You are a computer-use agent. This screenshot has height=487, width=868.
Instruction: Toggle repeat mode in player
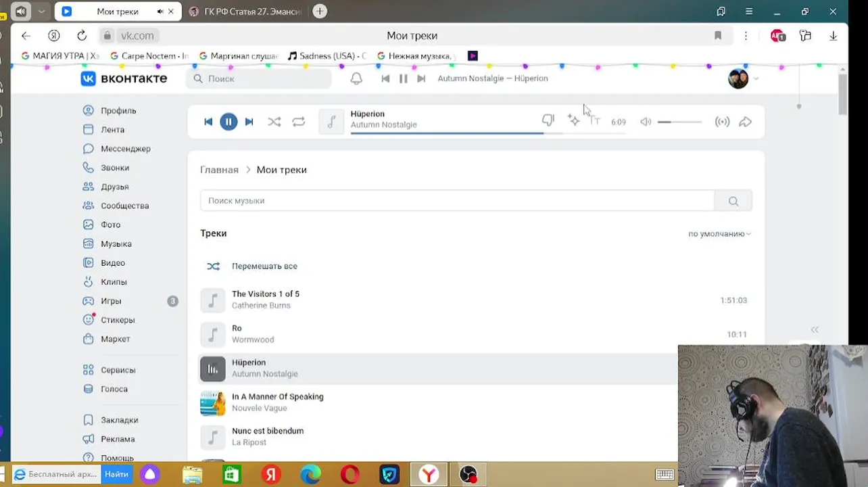tap(298, 122)
